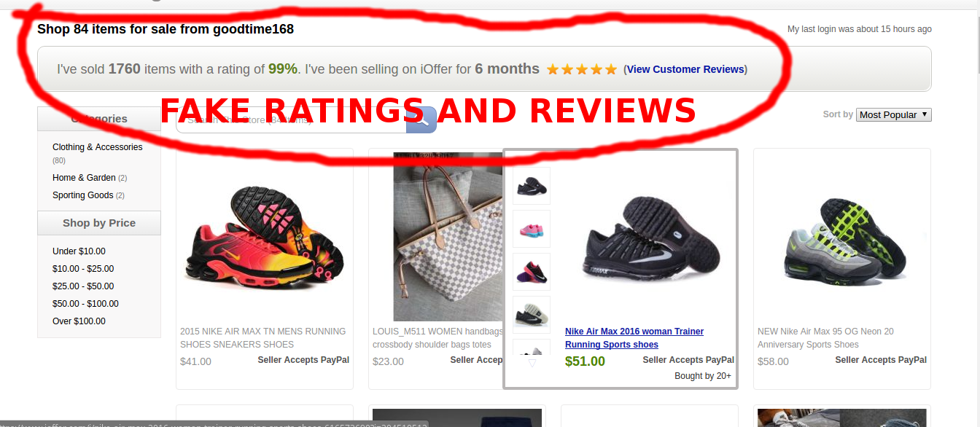Image resolution: width=980 pixels, height=427 pixels.
Task: Choose Sporting Goods category
Action: point(82,195)
